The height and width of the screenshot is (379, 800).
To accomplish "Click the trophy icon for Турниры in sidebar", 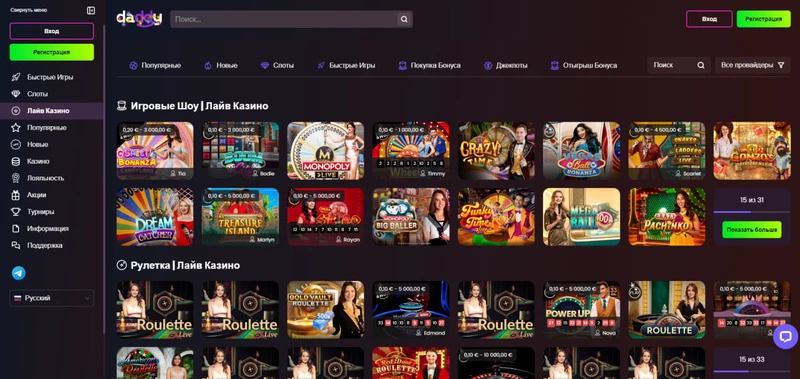I will click(16, 212).
